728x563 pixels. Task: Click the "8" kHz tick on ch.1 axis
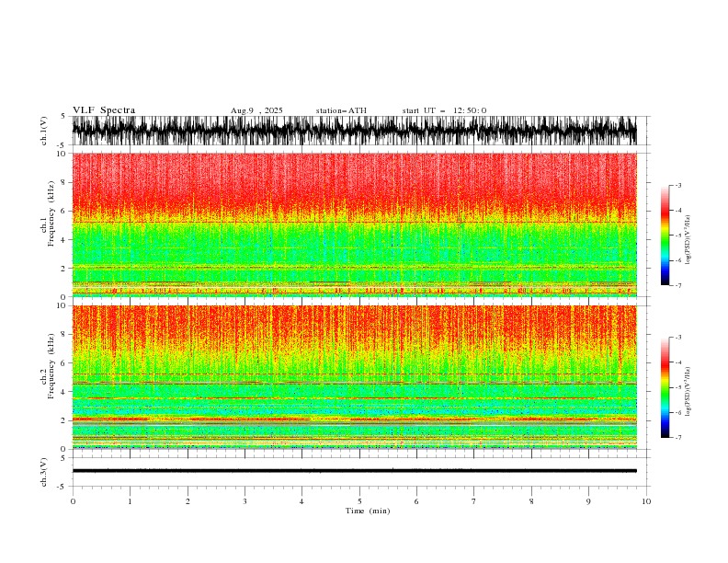64,182
